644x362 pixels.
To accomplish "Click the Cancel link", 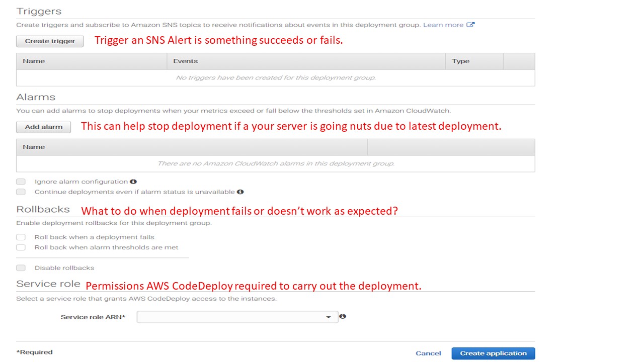I will pyautogui.click(x=428, y=353).
